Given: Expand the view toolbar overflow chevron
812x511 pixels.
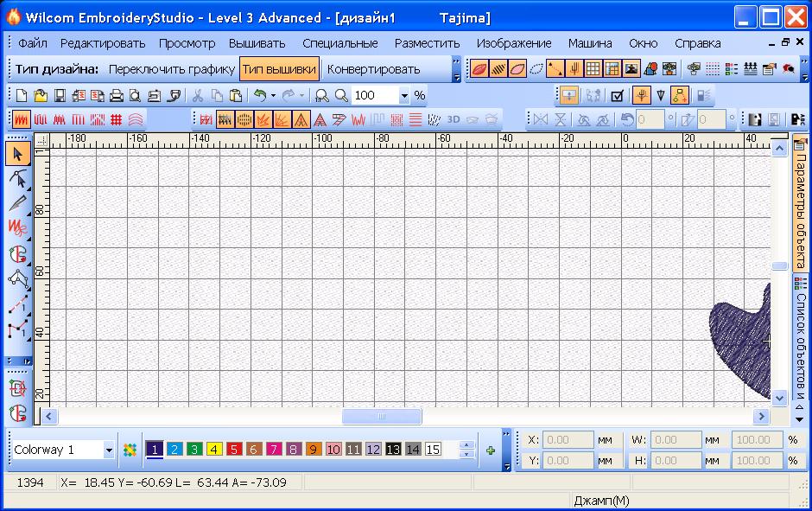Looking at the screenshot, I should pyautogui.click(x=805, y=69).
